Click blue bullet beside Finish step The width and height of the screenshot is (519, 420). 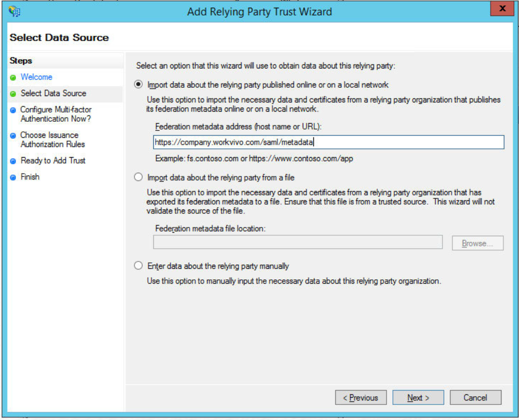click(x=13, y=178)
